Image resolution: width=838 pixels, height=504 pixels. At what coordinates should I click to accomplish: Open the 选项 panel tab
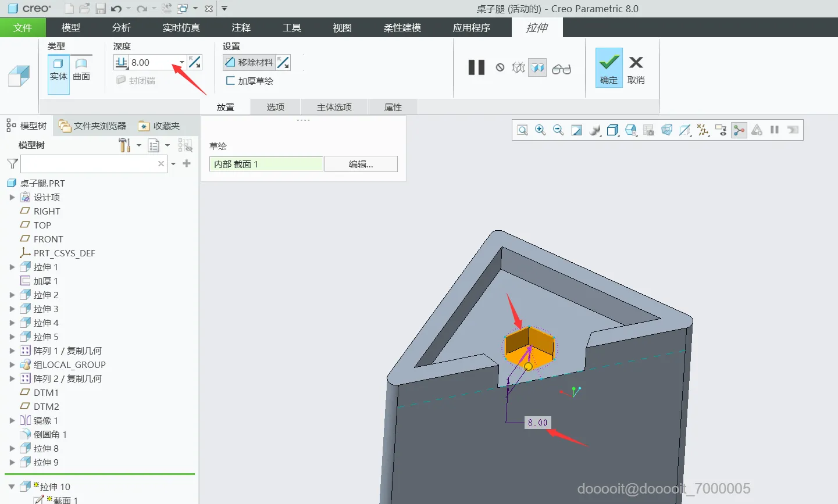click(x=274, y=106)
